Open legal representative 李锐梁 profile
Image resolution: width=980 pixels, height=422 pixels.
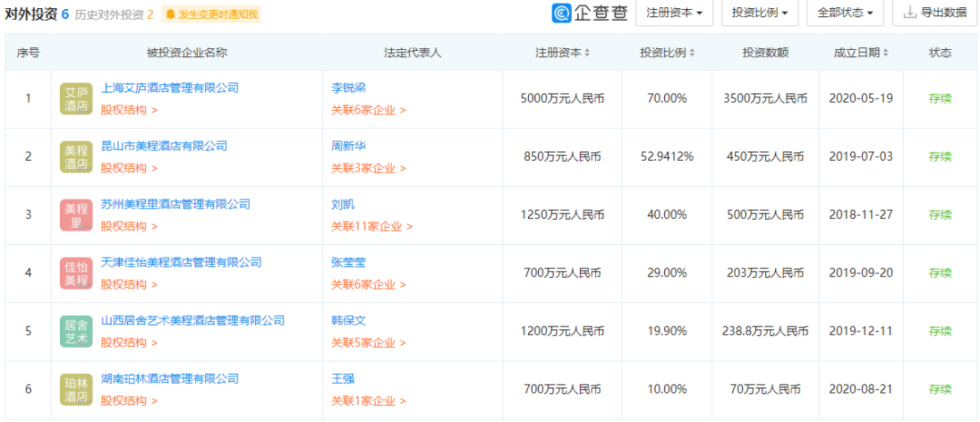[x=348, y=88]
